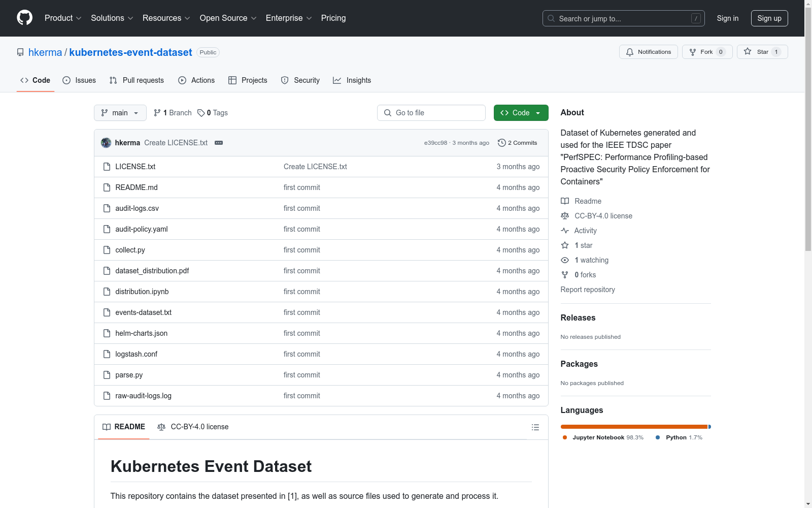812x508 pixels.
Task: Click the scale icon next to CC-BY-4.0 license
Action: click(565, 216)
